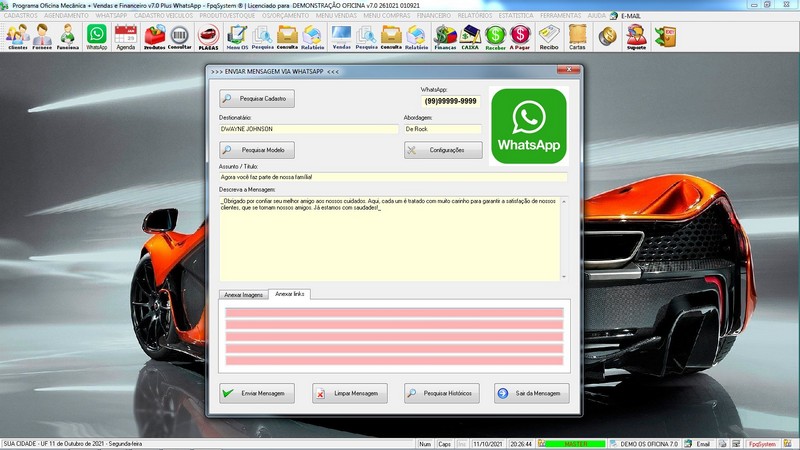Click the last pink link row

pyautogui.click(x=394, y=361)
